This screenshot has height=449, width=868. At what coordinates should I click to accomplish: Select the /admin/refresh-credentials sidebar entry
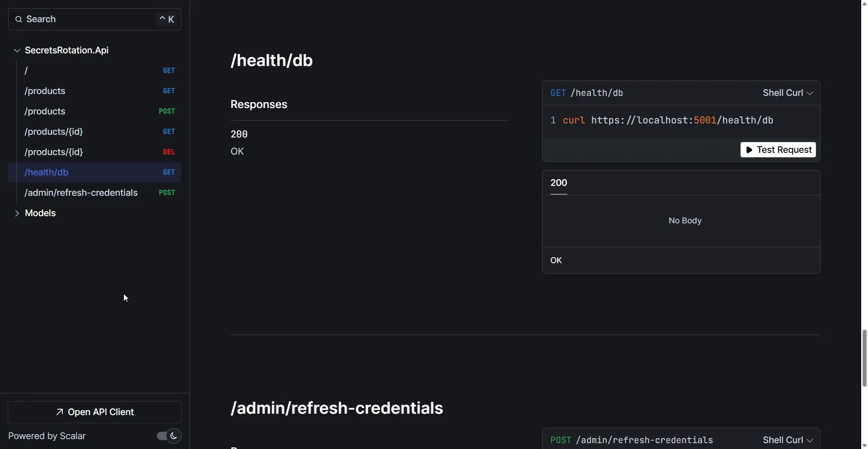(81, 193)
